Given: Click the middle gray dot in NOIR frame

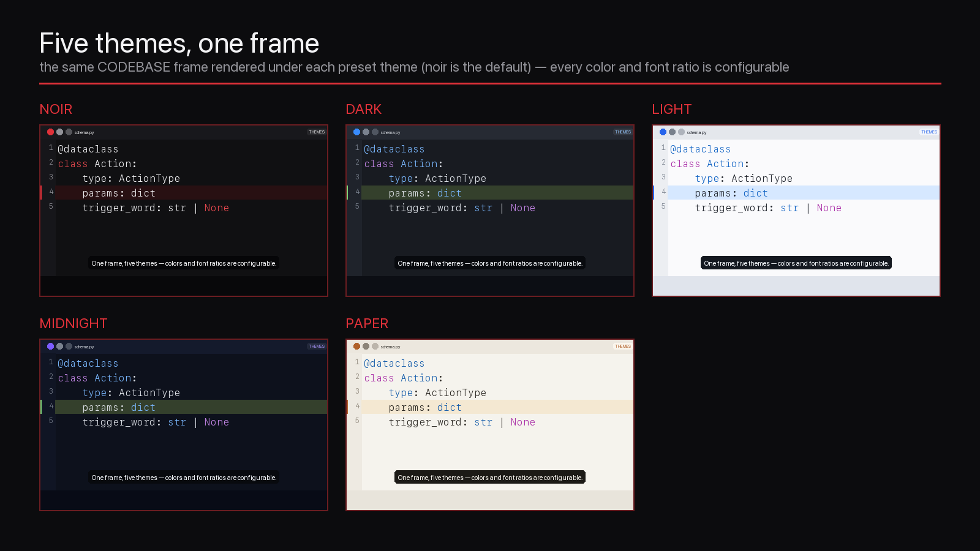Looking at the screenshot, I should pyautogui.click(x=59, y=132).
